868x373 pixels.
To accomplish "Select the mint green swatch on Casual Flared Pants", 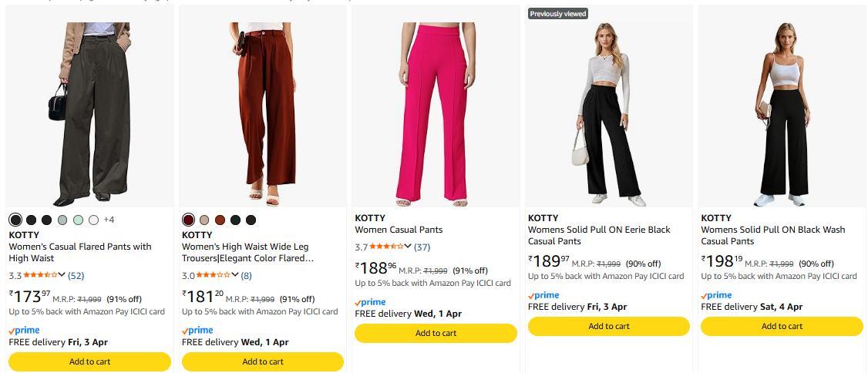I will click(x=78, y=220).
